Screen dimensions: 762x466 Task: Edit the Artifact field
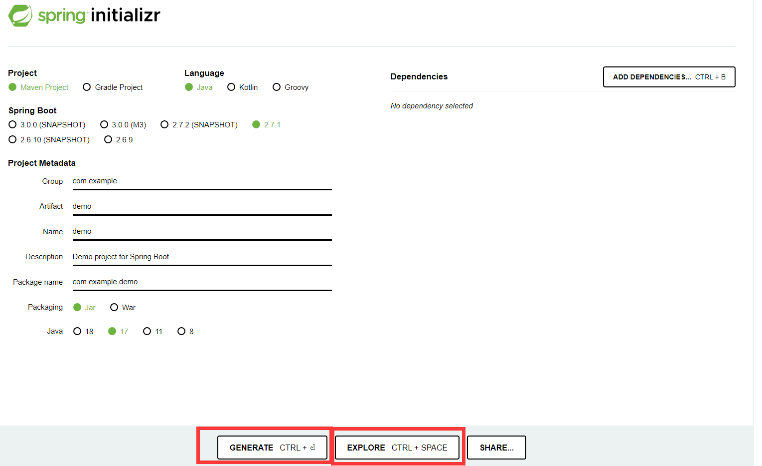(202, 207)
